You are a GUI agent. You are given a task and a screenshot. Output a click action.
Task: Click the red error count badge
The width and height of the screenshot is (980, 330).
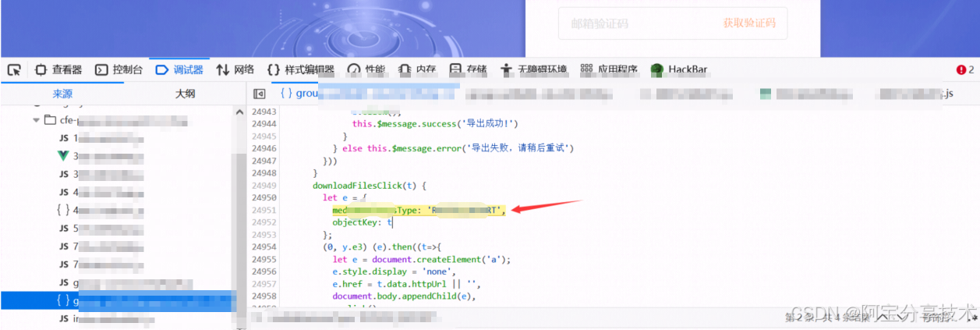click(965, 69)
